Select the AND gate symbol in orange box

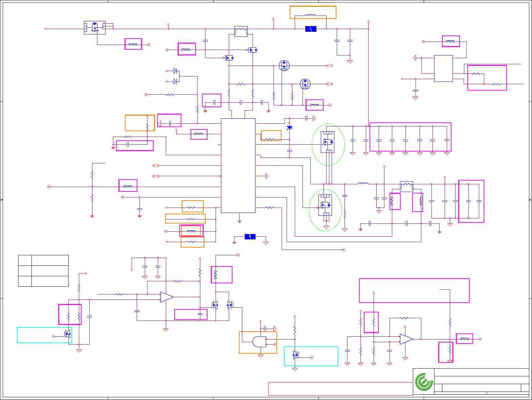point(259,342)
